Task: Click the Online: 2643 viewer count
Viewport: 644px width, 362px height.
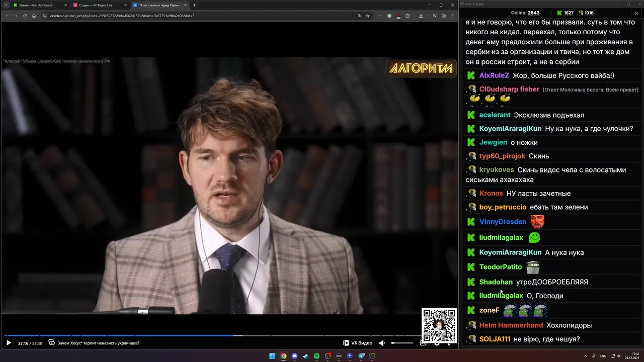Action: tap(525, 13)
